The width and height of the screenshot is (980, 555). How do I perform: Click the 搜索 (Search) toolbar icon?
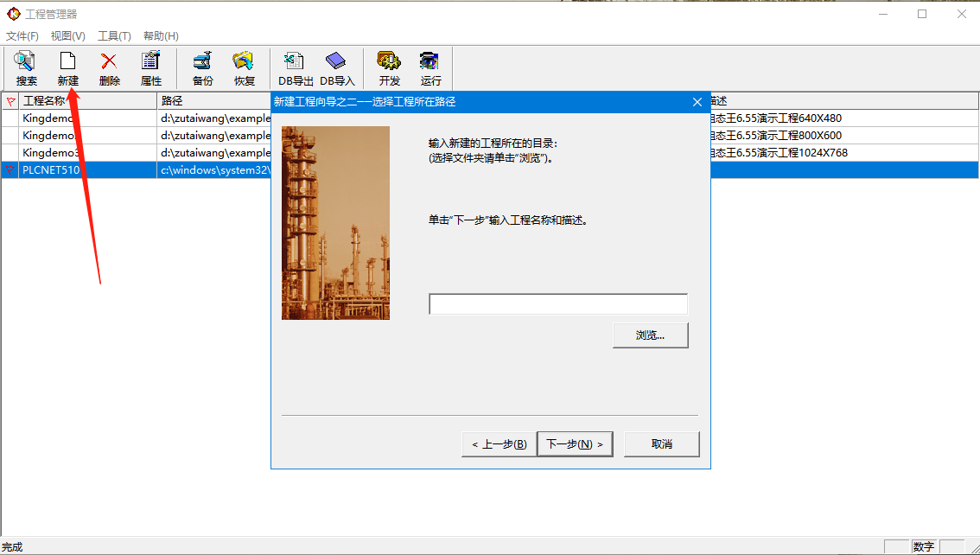pos(26,68)
